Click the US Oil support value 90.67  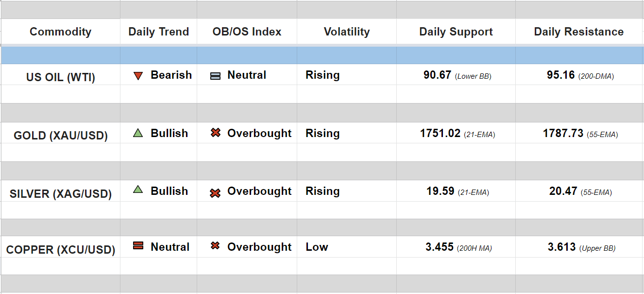coord(437,75)
